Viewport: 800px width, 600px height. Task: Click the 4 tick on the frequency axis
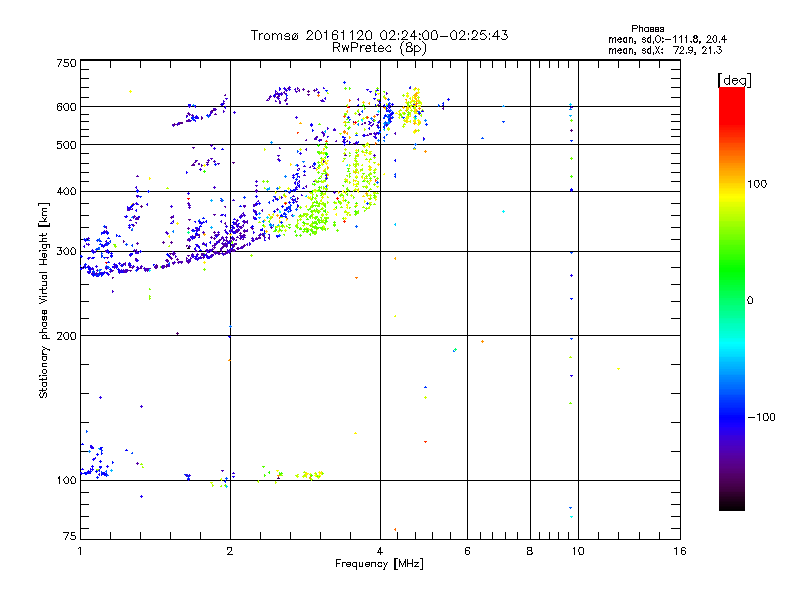[380, 552]
